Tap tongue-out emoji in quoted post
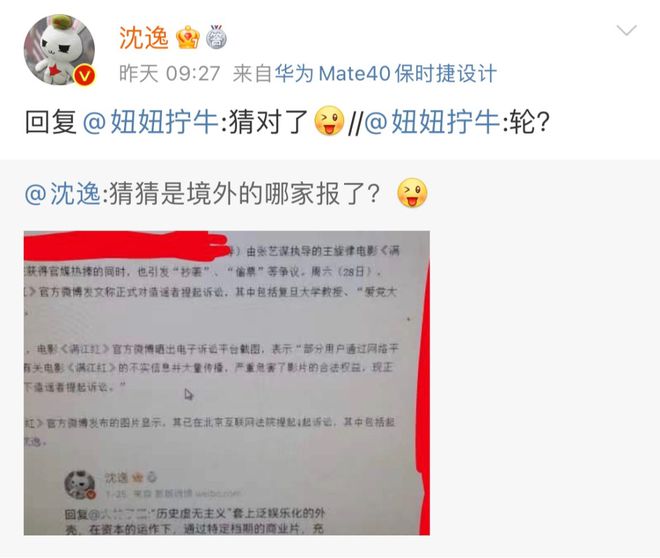 412,193
